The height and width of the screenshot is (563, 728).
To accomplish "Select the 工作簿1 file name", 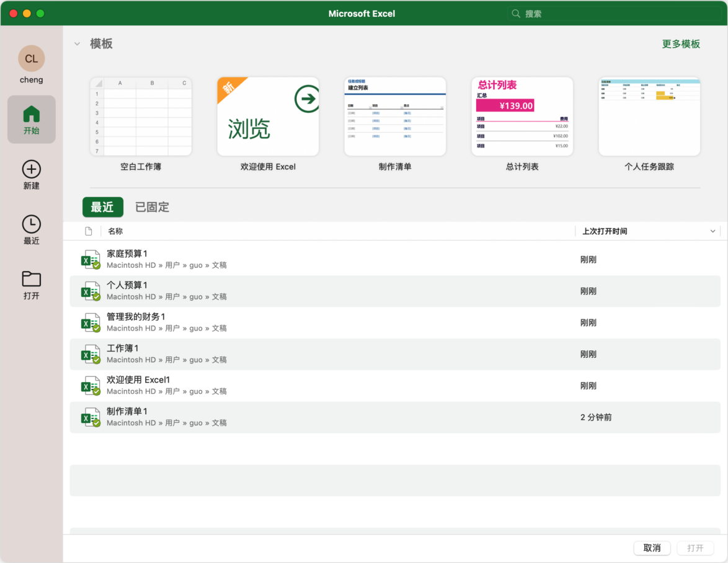I will 123,348.
